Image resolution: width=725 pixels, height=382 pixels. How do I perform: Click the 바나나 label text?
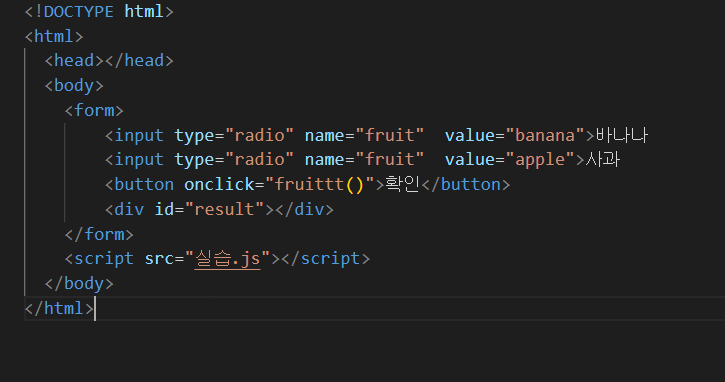pos(622,135)
